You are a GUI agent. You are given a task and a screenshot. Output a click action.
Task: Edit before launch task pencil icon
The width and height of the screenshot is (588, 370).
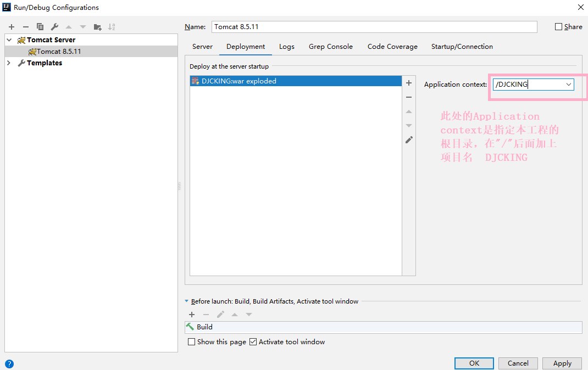tap(220, 315)
